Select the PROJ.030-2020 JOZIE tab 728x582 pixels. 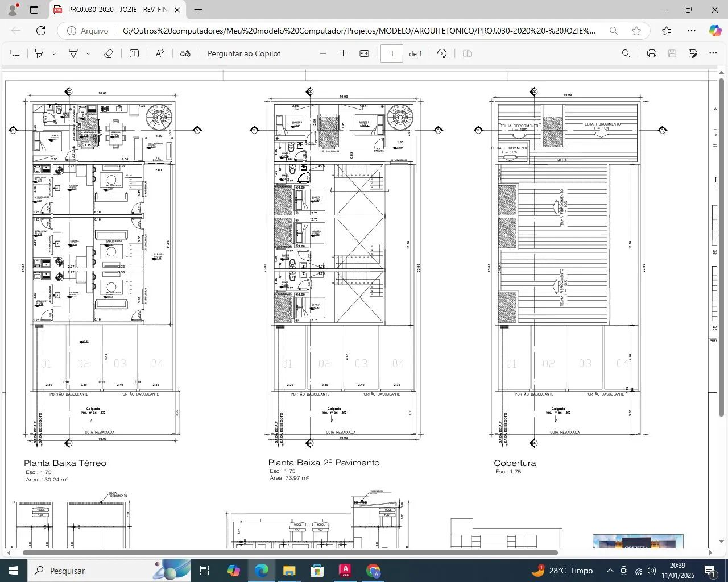pyautogui.click(x=118, y=10)
